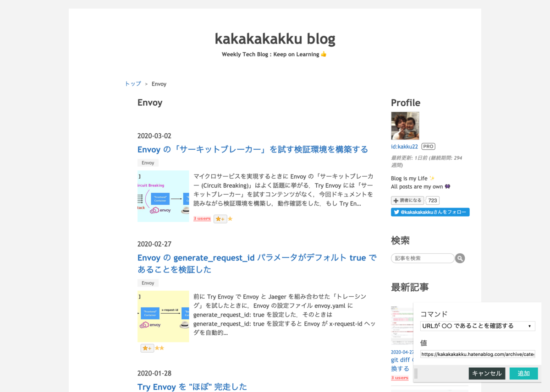Open the コマンド dropdown for URL check
550x392 pixels.
click(478, 326)
